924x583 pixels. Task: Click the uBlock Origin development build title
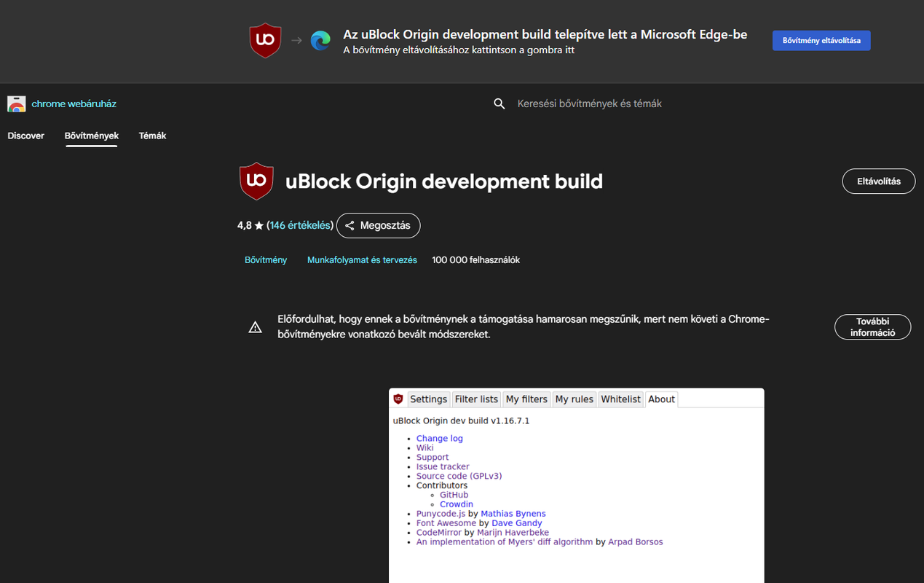click(x=444, y=181)
